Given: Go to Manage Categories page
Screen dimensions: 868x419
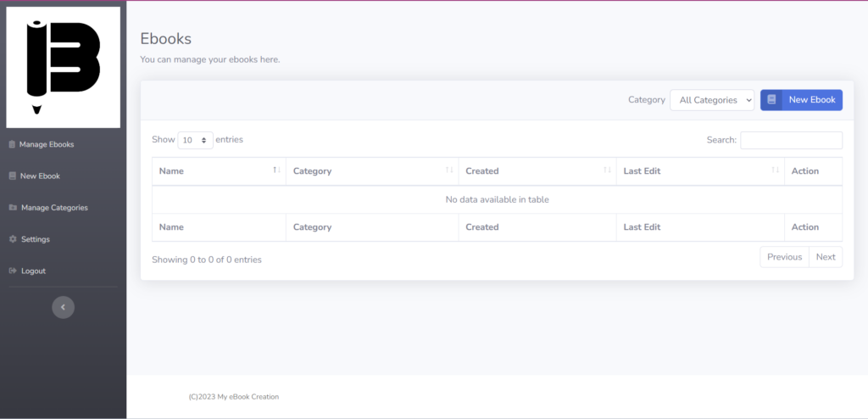Looking at the screenshot, I should 54,208.
